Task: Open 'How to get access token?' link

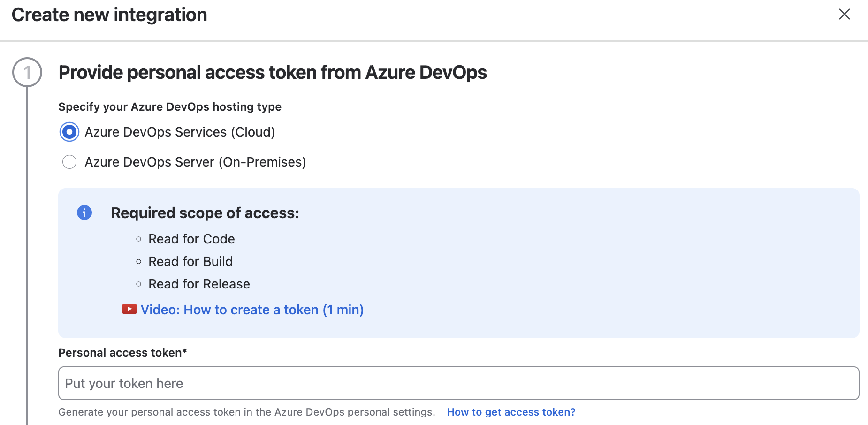Action: click(x=511, y=412)
